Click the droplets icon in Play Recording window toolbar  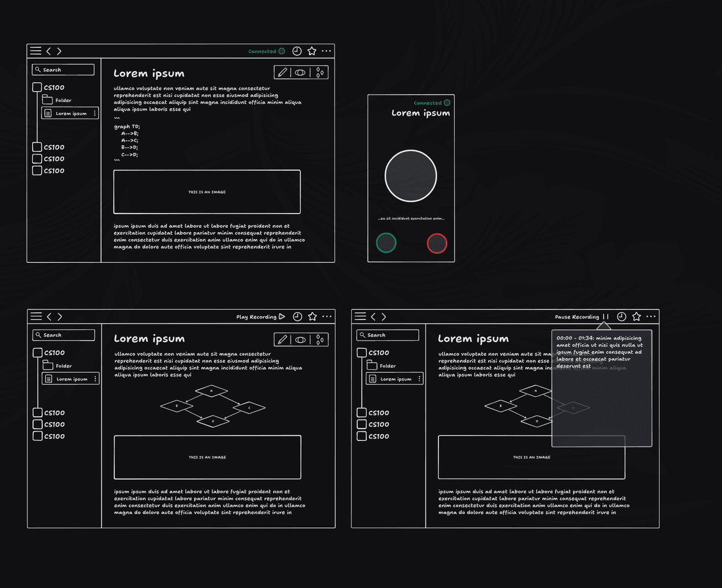[x=320, y=339]
